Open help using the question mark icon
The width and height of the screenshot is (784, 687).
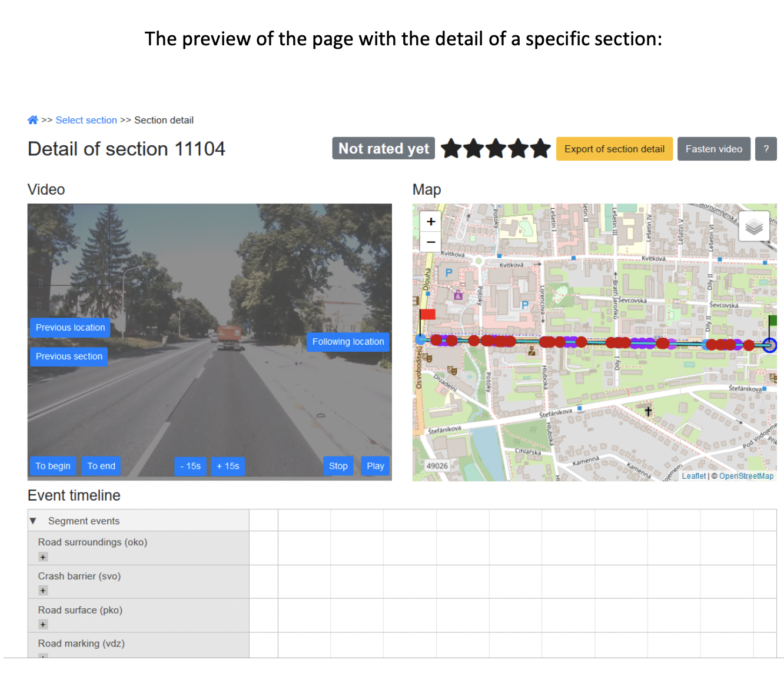pyautogui.click(x=766, y=149)
